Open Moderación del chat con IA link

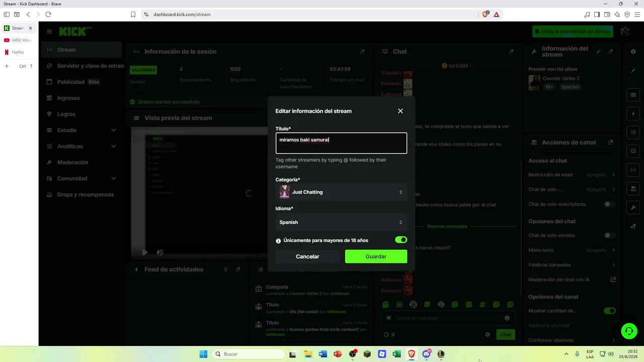(572, 280)
